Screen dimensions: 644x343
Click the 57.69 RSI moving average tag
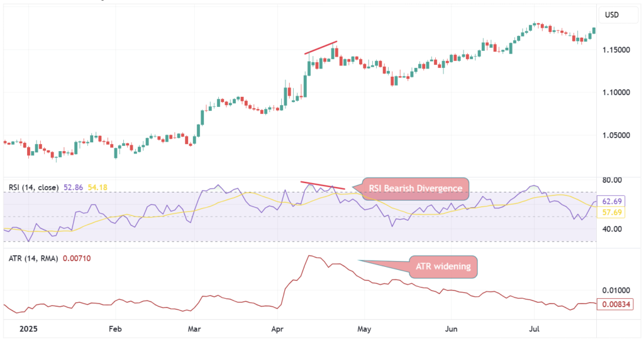click(611, 212)
